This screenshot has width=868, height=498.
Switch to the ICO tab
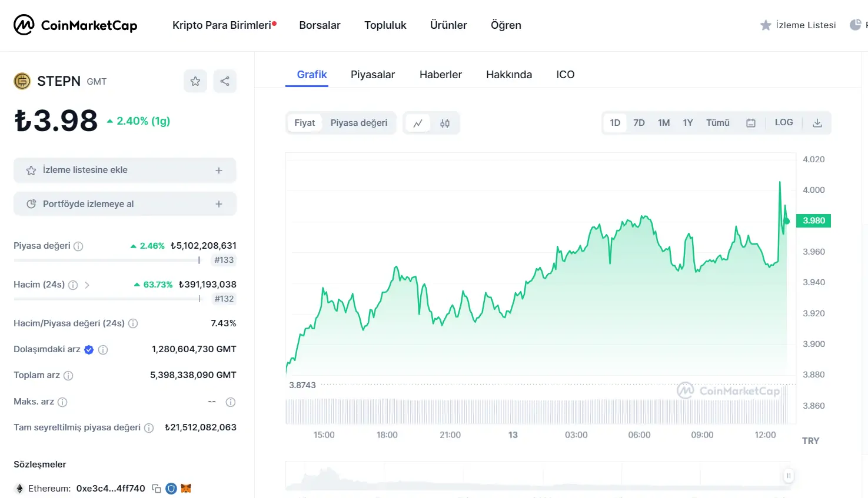pos(566,75)
